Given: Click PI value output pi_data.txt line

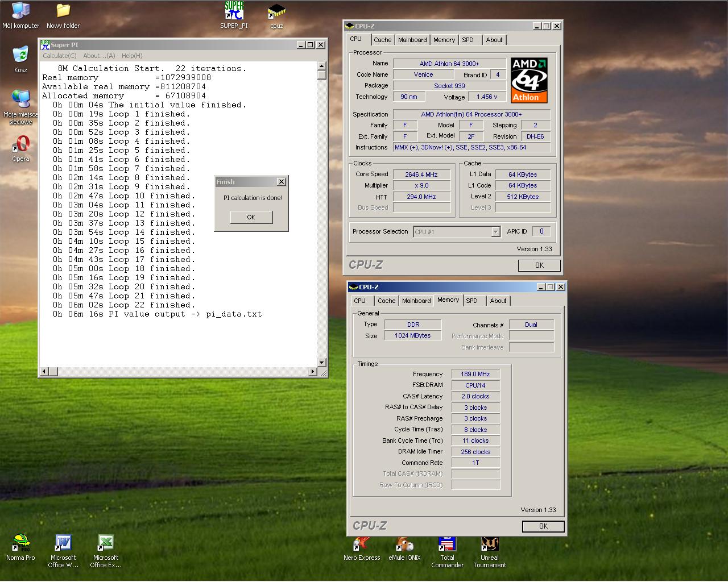Looking at the screenshot, I should (x=158, y=314).
